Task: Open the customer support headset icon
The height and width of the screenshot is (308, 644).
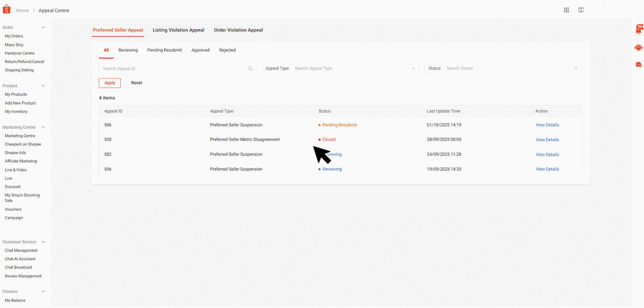Action: [x=638, y=48]
